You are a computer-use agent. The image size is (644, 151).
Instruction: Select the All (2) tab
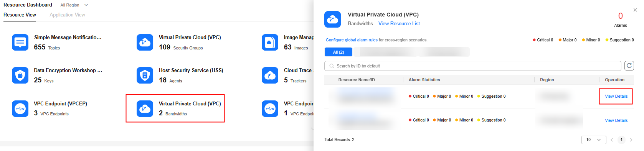[339, 52]
